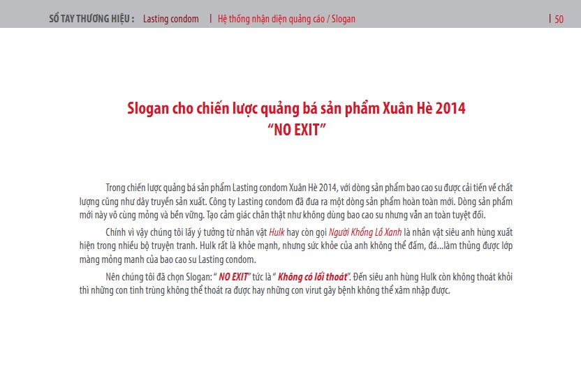Viewport: 581px width, 392px height.
Task: Click the paragraph line starting "Chính vì vậy chúng tôi"
Action: click(x=309, y=232)
